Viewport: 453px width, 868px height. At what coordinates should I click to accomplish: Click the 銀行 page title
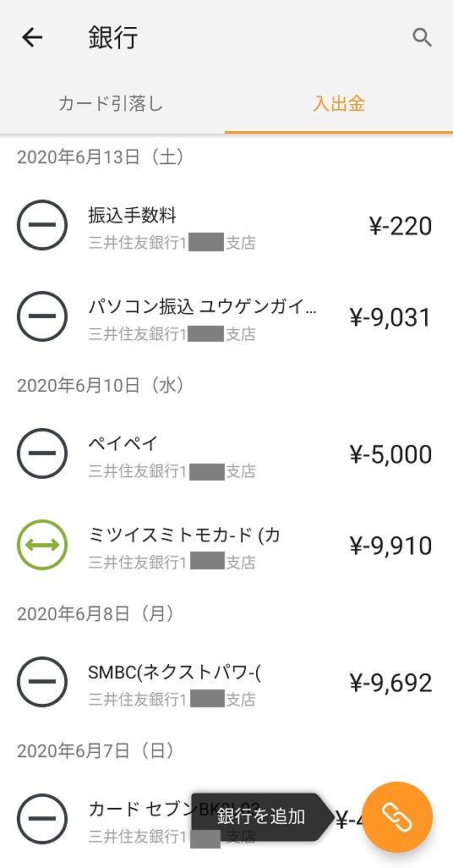(x=113, y=37)
